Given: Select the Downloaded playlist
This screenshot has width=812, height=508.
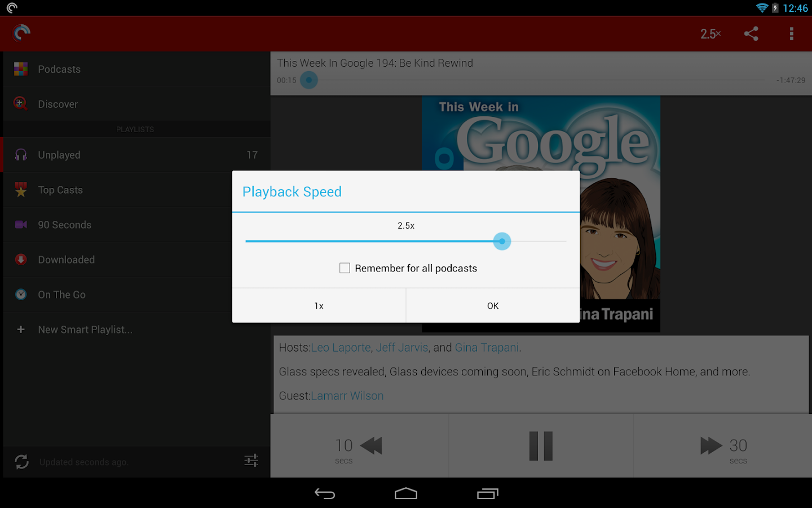Looking at the screenshot, I should click(136, 260).
